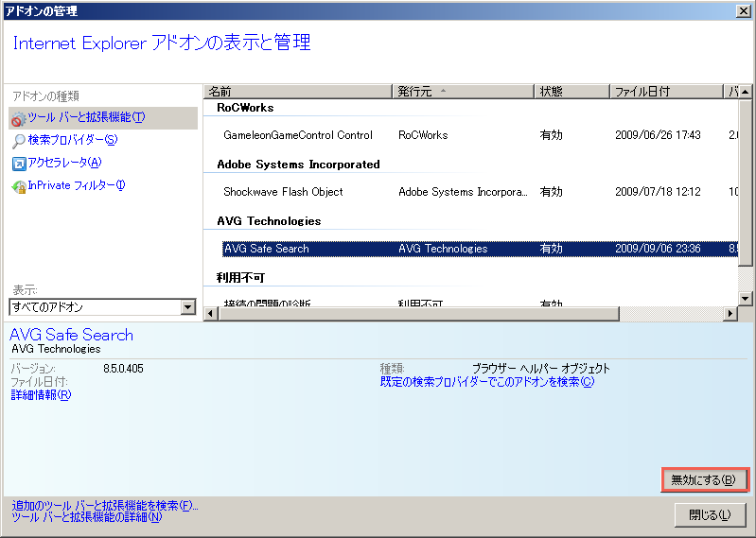Select Shockwave Flash Object add-on
Screen dimensions: 756x538
[480, 192]
